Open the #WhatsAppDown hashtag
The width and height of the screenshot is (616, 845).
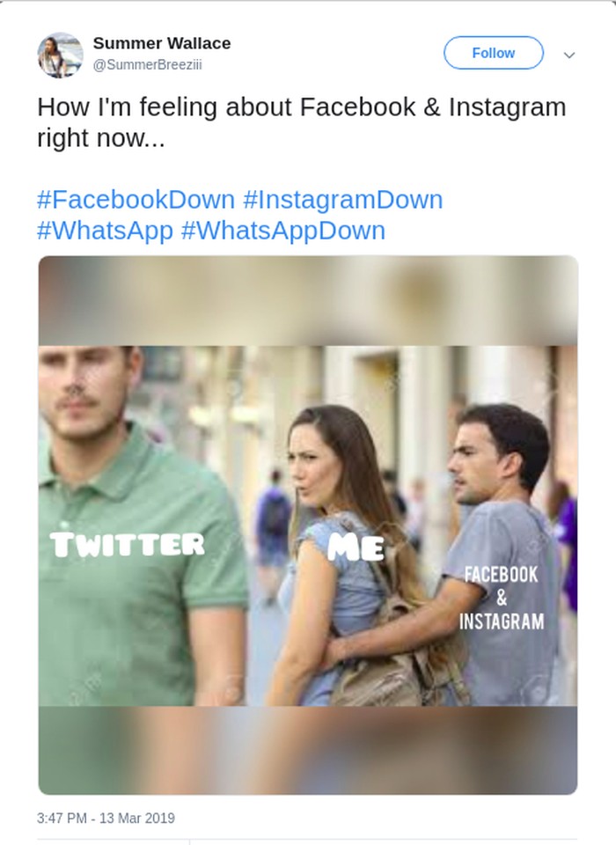282,231
